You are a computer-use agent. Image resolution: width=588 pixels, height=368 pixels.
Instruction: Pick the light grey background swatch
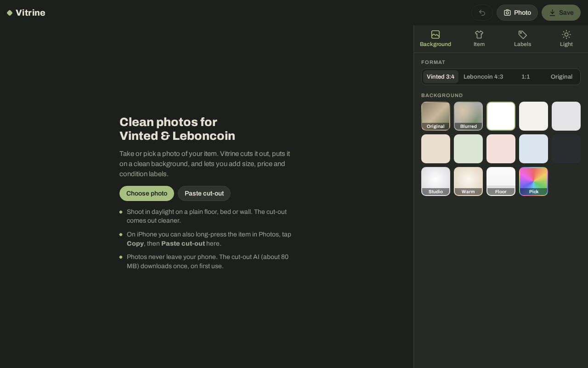[566, 116]
